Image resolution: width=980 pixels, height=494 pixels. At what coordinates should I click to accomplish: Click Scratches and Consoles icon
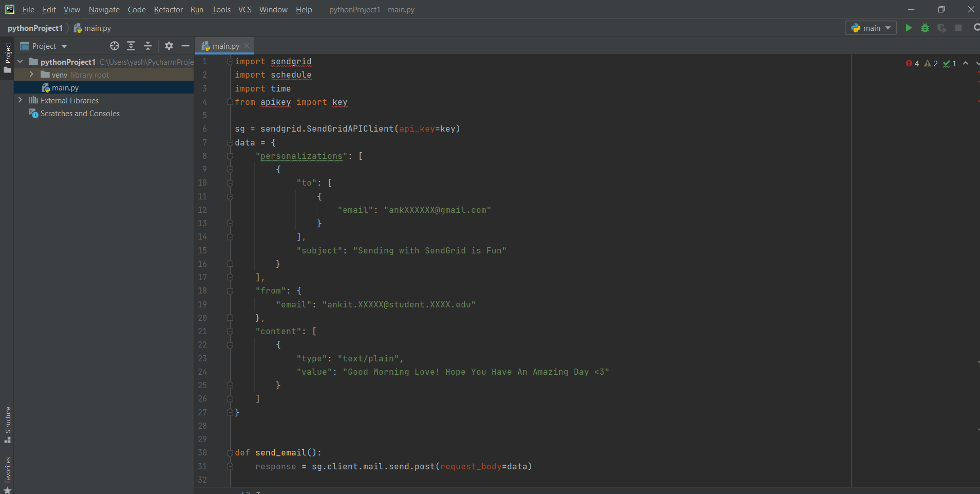(x=33, y=113)
